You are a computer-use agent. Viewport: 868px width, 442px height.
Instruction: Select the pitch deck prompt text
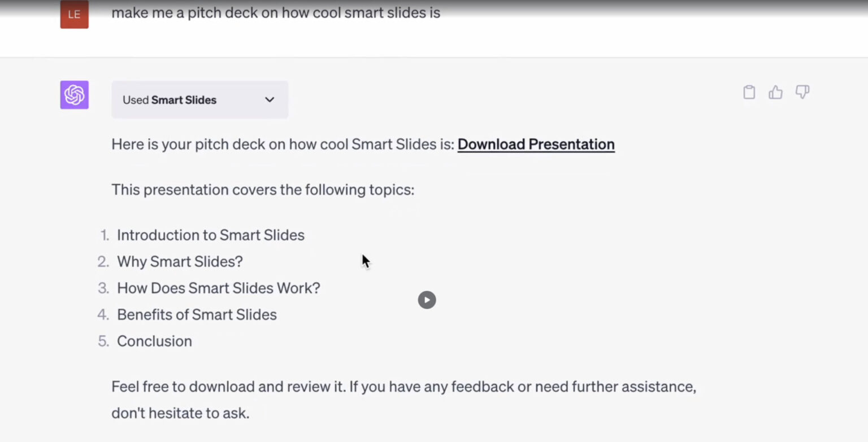pos(276,12)
